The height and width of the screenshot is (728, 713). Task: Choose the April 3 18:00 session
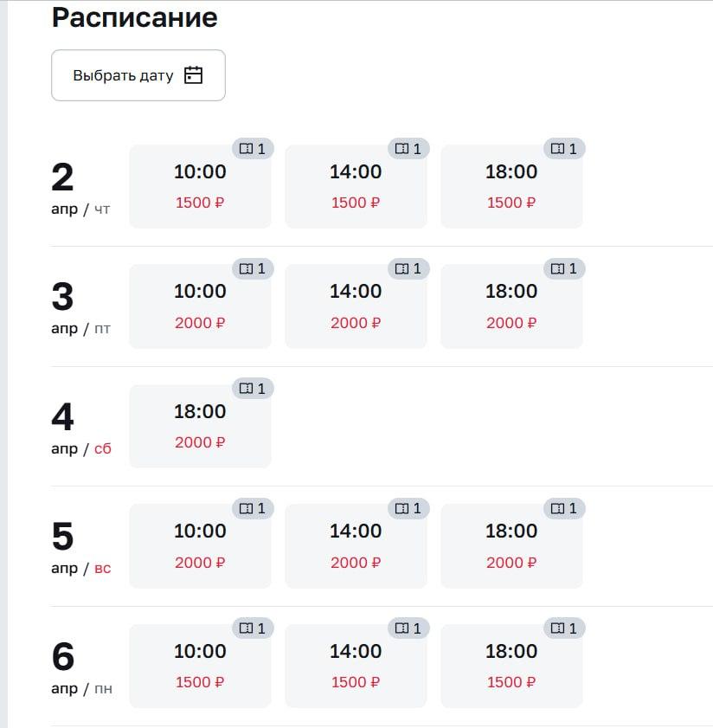pyautogui.click(x=511, y=306)
